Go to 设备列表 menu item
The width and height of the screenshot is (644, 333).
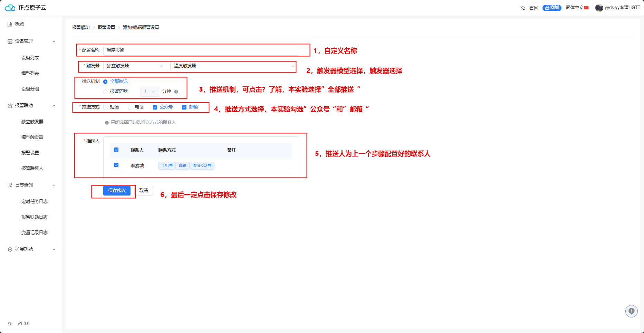pyautogui.click(x=30, y=58)
